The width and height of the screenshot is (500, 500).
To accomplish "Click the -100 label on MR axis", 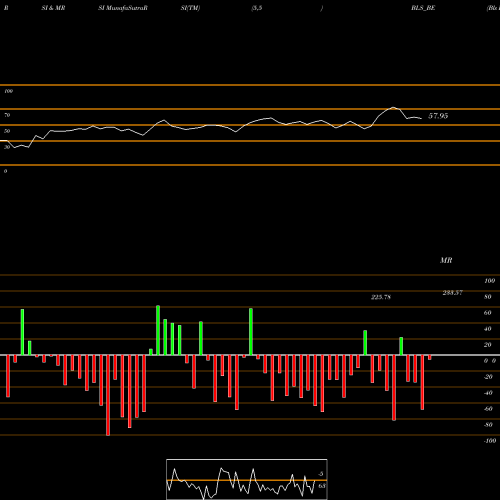I will click(x=489, y=441).
